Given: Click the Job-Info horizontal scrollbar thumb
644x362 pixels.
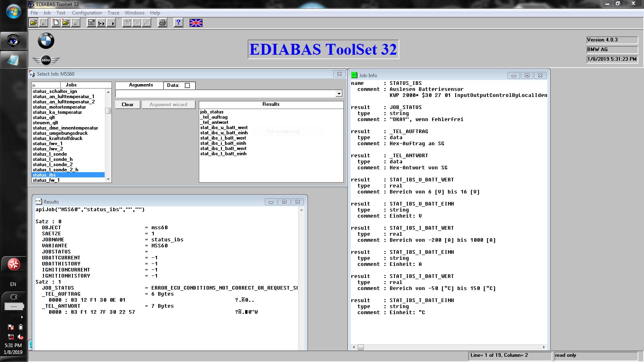Looking at the screenshot, I should click(x=361, y=347).
